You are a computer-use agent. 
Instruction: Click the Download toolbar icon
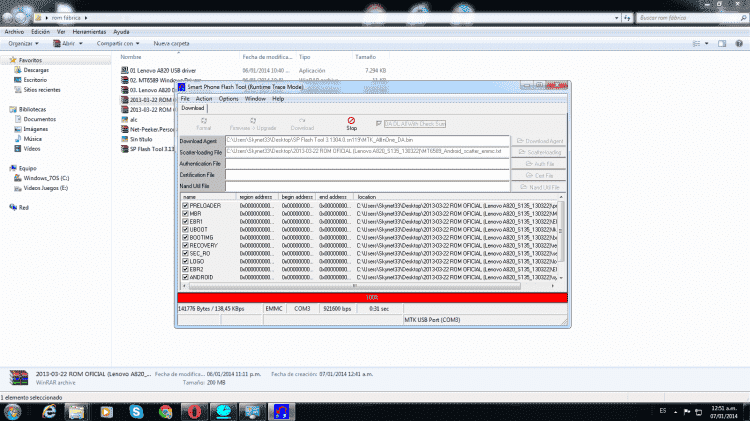point(302,124)
